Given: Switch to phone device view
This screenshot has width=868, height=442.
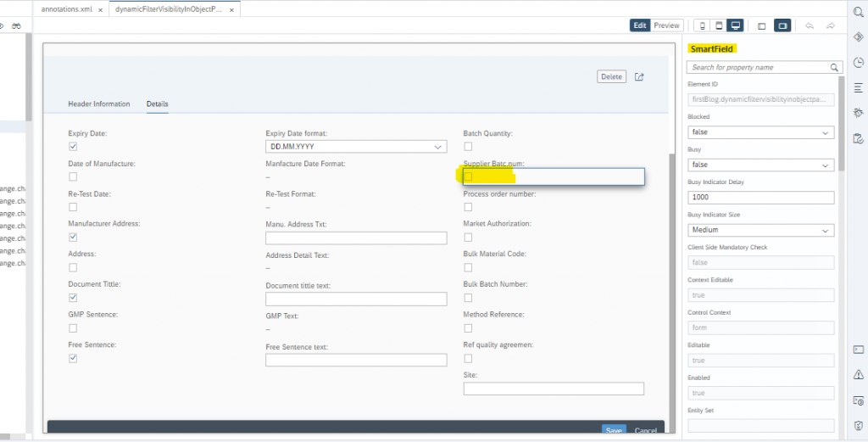Looking at the screenshot, I should [703, 25].
